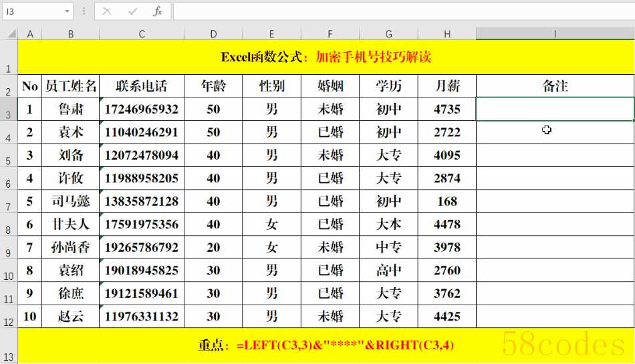
Task: Click the '年龄' header cell
Action: 213,85
